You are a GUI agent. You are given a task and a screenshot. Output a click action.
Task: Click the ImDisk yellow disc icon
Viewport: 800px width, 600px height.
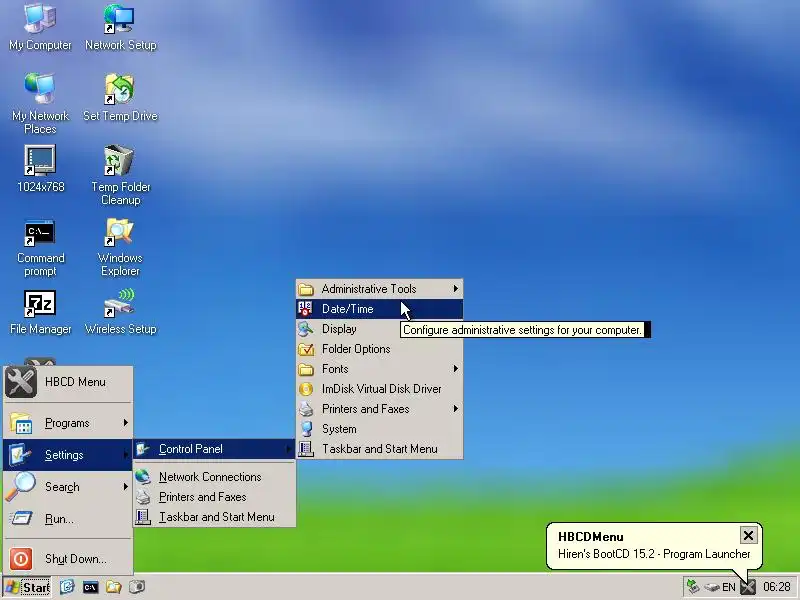[x=306, y=389]
